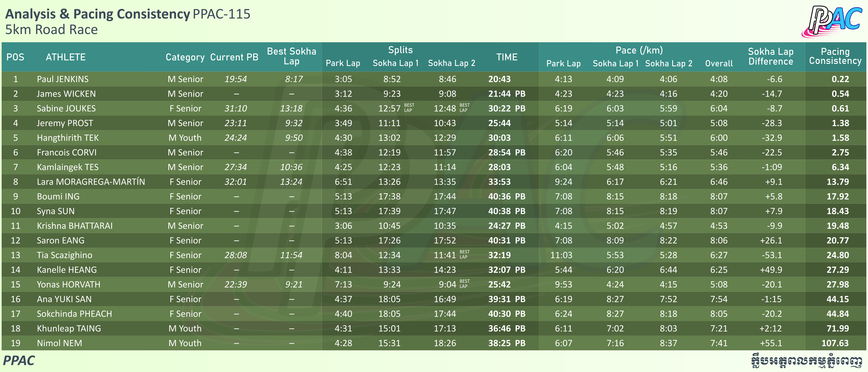
Task: Click the Current PB column header
Action: click(x=234, y=57)
